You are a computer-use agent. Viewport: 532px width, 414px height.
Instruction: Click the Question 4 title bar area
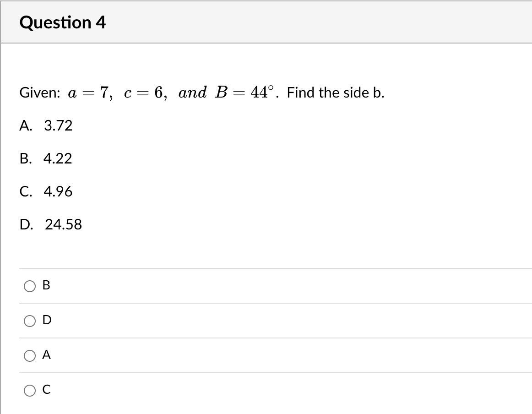[x=266, y=22]
